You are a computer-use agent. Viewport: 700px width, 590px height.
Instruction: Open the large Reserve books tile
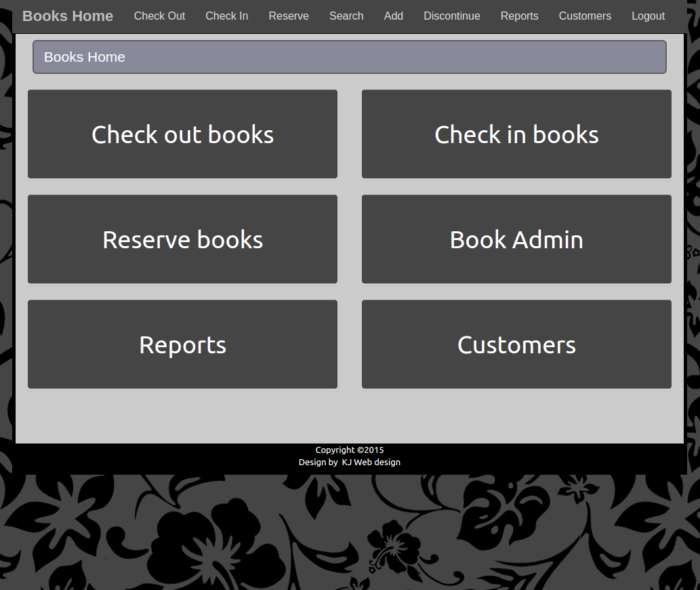[182, 239]
